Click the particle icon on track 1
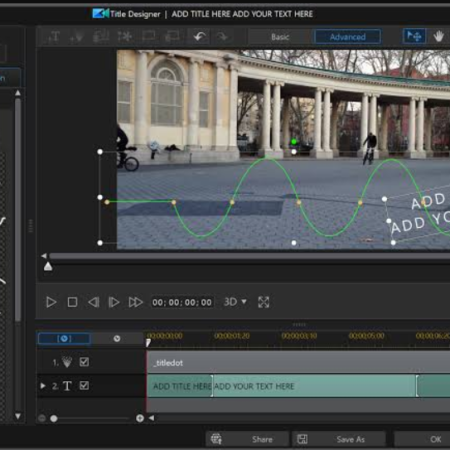Viewport: 450px width, 450px height. [x=67, y=362]
